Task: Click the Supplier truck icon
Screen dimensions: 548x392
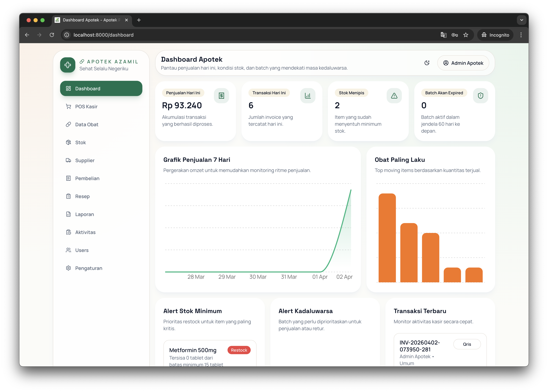Action: click(69, 161)
